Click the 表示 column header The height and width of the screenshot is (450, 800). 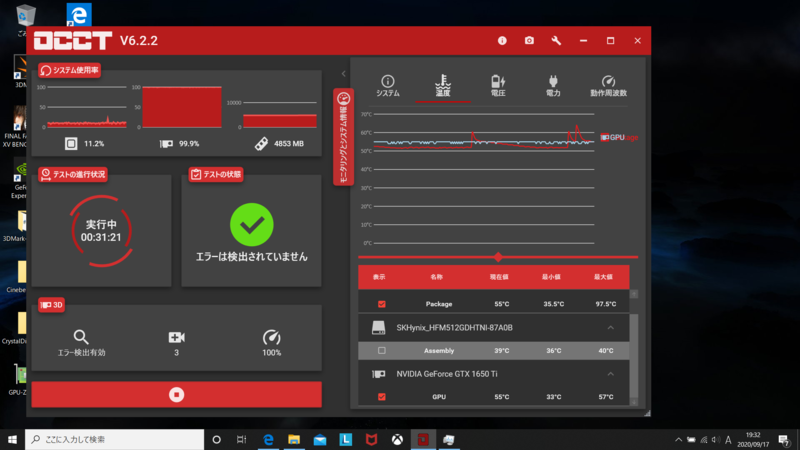[x=379, y=277]
